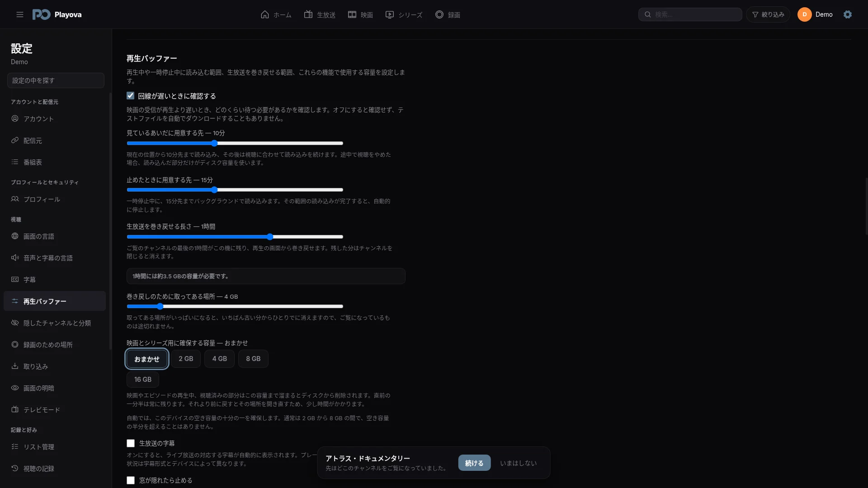The height and width of the screenshot is (488, 868).
Task: Enable the 生放送の字幕 checkbox
Action: click(131, 443)
